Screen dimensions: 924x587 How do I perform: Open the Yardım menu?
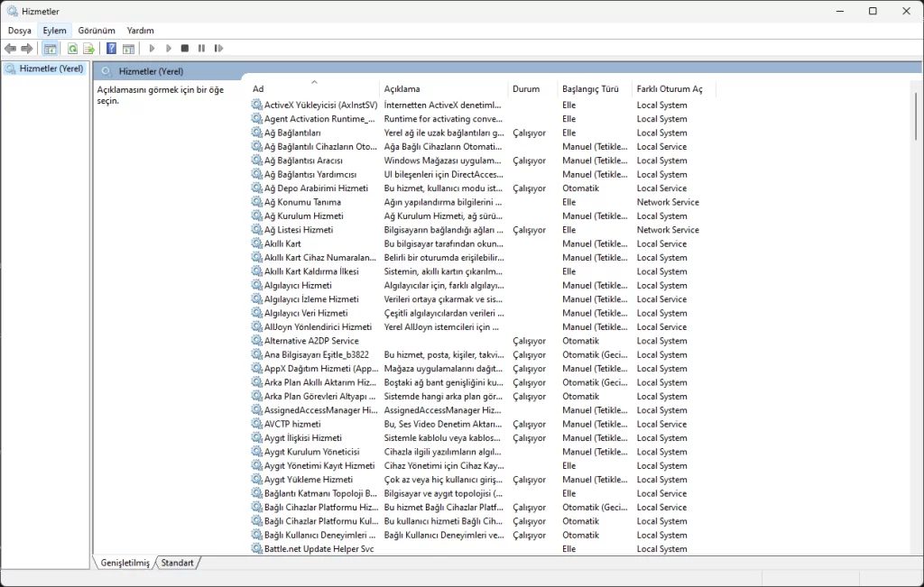(x=140, y=31)
